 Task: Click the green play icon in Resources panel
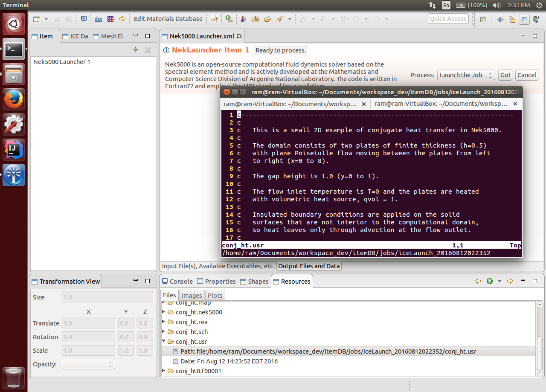[x=490, y=281]
